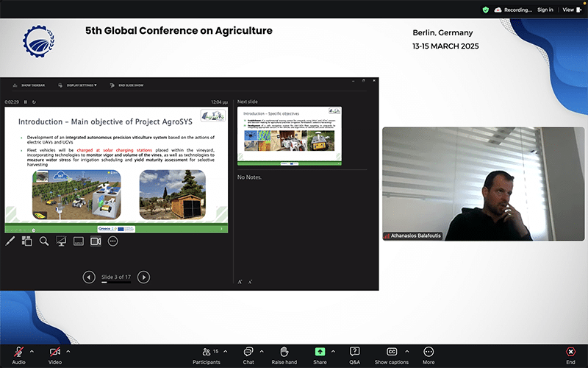Go to the next slide arrow
The height and width of the screenshot is (368, 588).
(x=143, y=277)
